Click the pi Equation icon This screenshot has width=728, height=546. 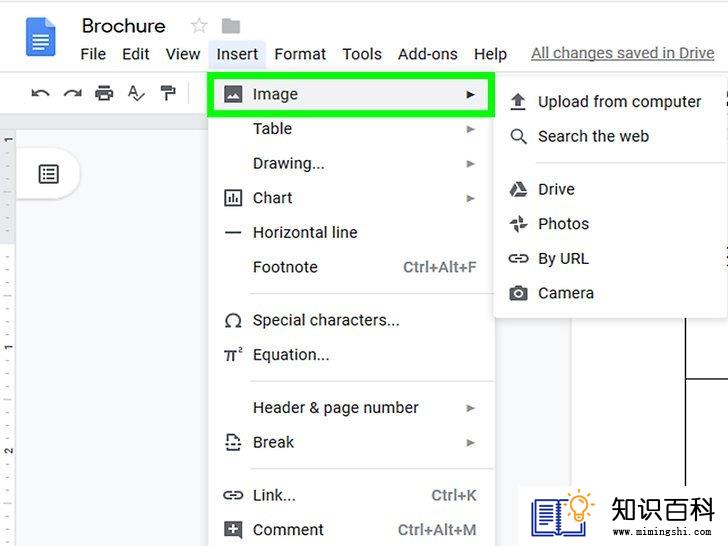tap(233, 355)
